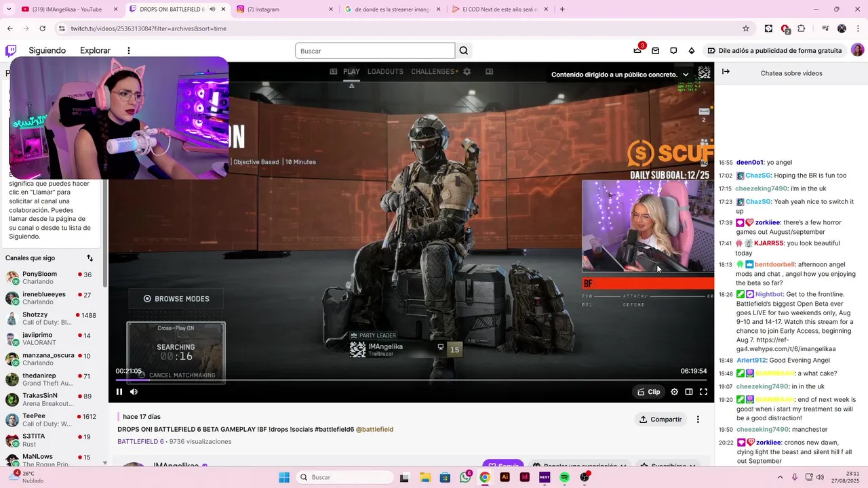Toggle fullscreen video mode
This screenshot has height=488, width=868.
(703, 392)
